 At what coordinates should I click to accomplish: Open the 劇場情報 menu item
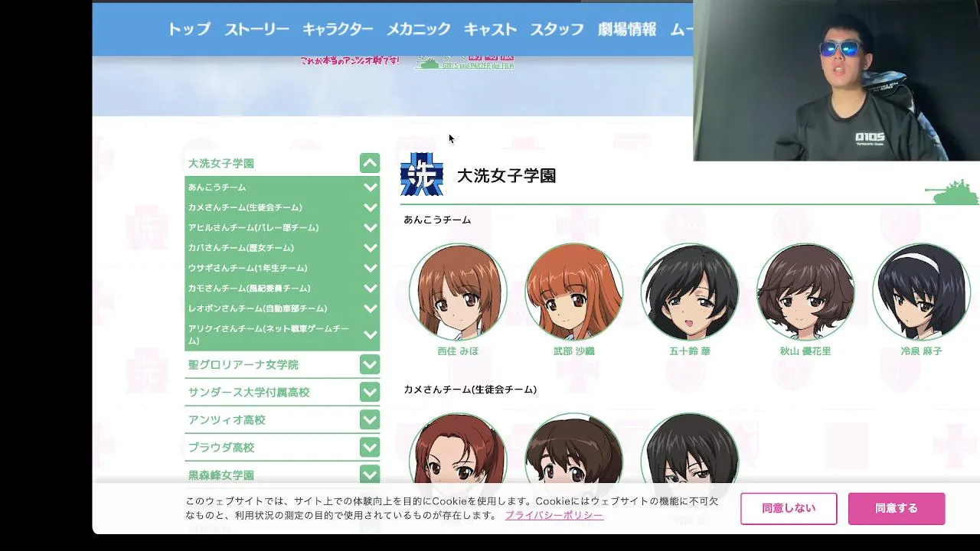[x=627, y=29]
